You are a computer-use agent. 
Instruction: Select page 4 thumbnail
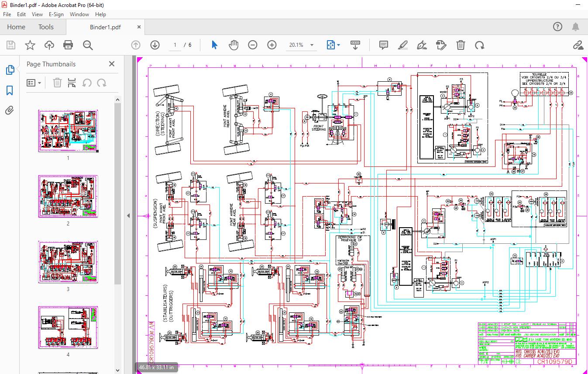tap(68, 328)
